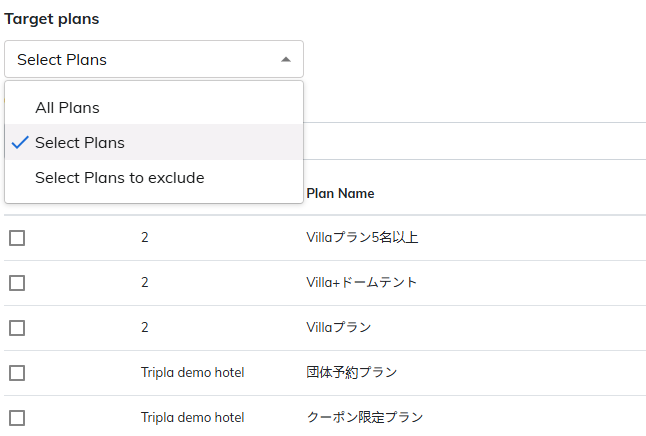Viewport: 646px width, 436px height.
Task: Enable the checkbox for Villaプラン row
Action: coord(17,327)
